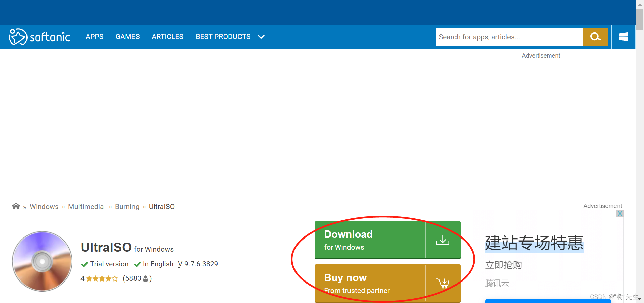The height and width of the screenshot is (303, 644).
Task: Click the magnifier search button
Action: point(595,37)
